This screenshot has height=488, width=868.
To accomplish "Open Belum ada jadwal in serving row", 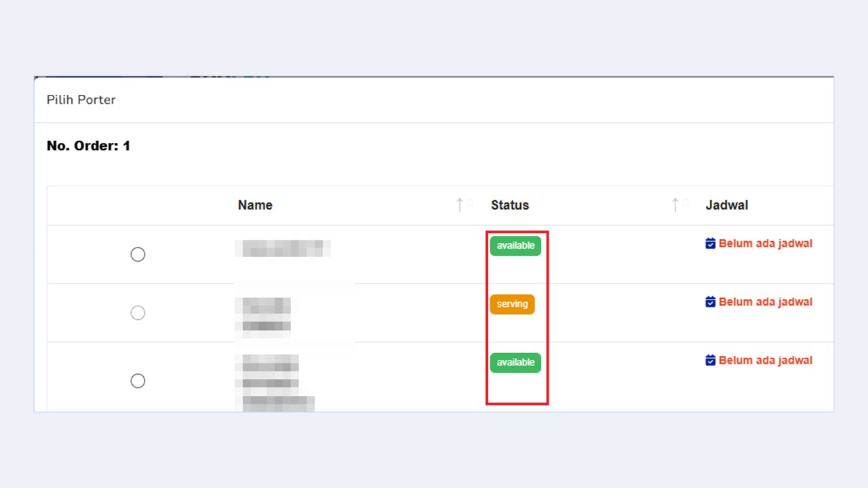I will pos(766,302).
